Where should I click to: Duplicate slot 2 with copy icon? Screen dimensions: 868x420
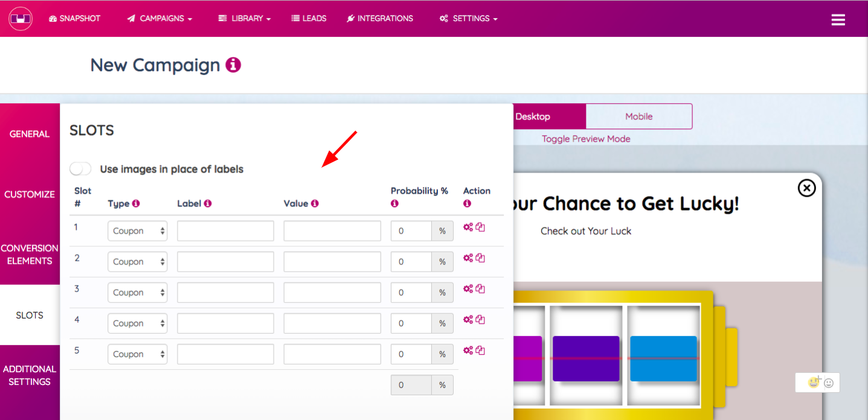point(480,258)
